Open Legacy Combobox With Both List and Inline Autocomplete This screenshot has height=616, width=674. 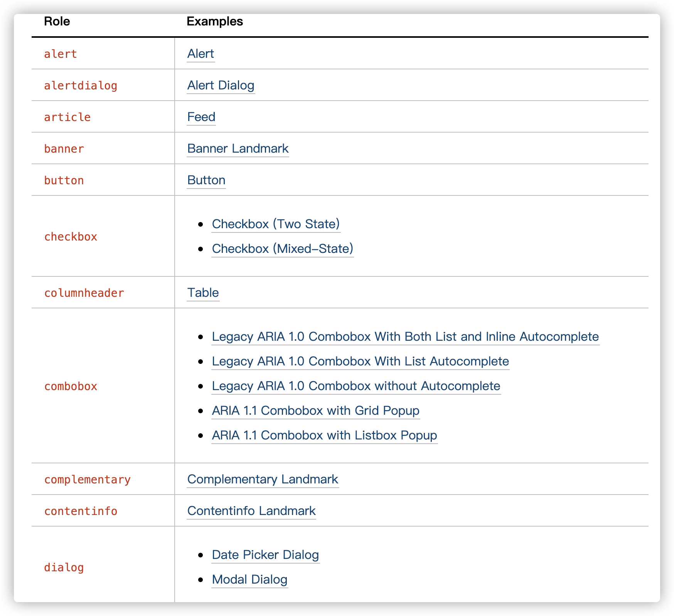pos(405,337)
